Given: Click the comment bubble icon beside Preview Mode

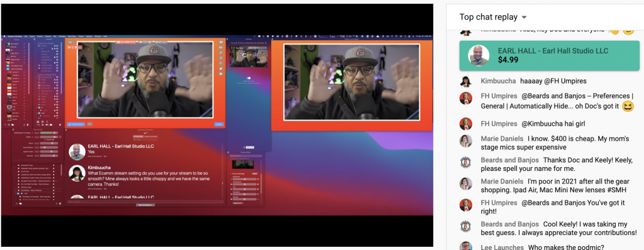Looking at the screenshot, I should point(89,124).
